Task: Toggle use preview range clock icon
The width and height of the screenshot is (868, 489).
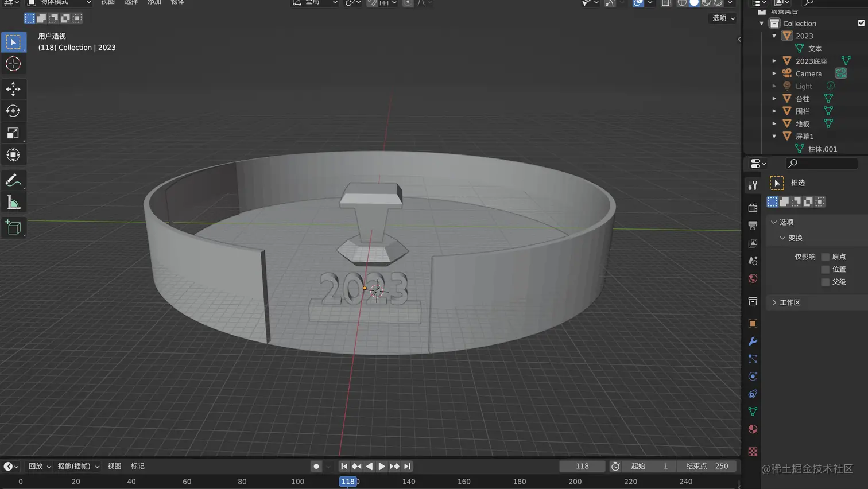Action: (x=615, y=467)
